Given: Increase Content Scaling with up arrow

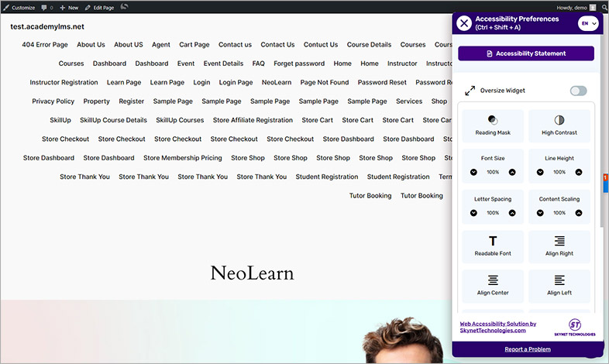Looking at the screenshot, I should (x=579, y=213).
